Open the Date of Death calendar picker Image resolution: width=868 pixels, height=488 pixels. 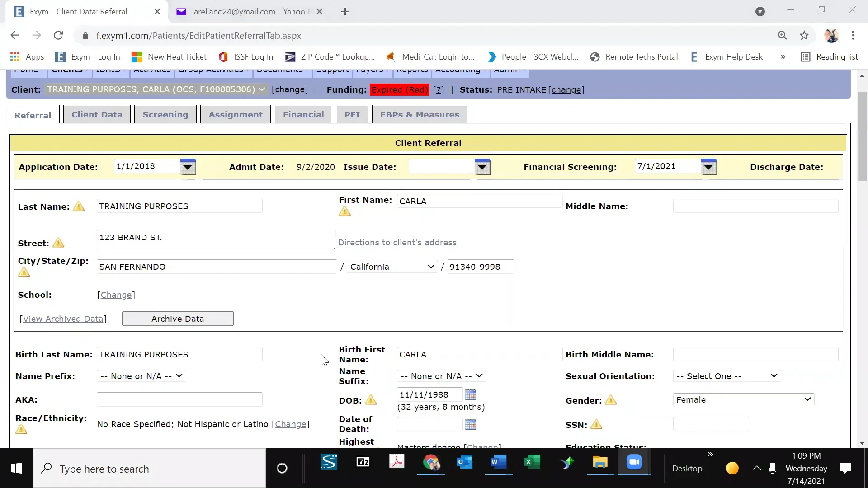(470, 424)
